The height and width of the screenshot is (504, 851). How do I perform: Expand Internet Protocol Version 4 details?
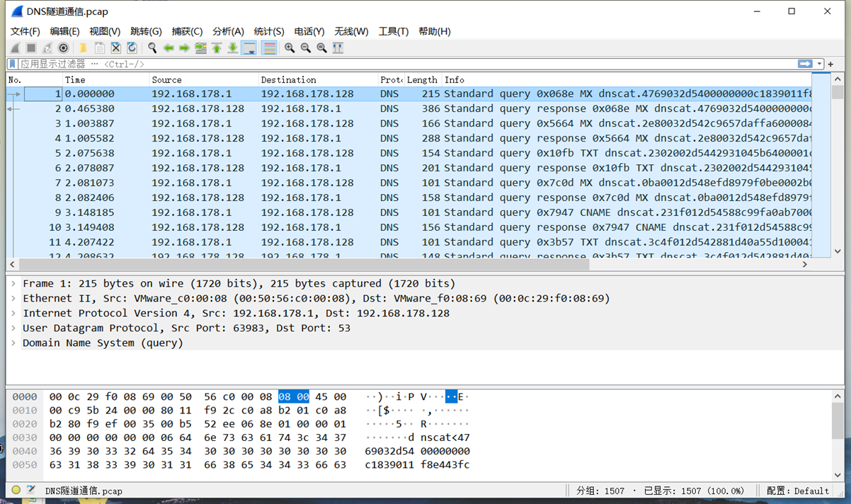tap(13, 313)
